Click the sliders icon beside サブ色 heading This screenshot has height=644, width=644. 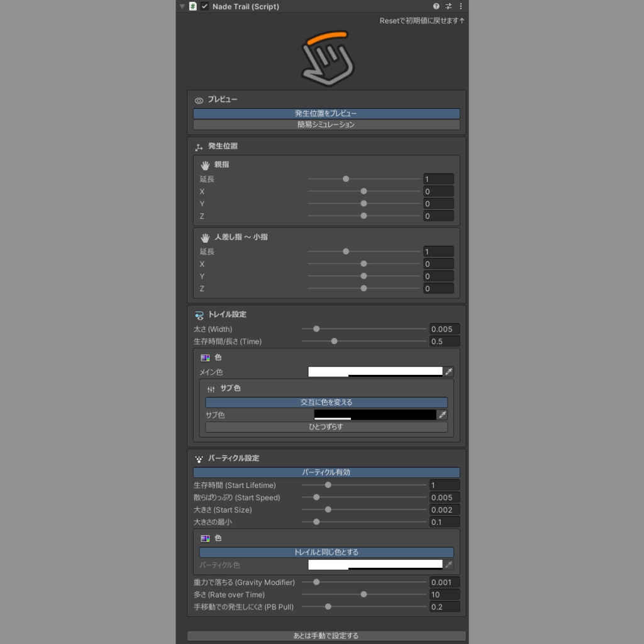click(211, 389)
